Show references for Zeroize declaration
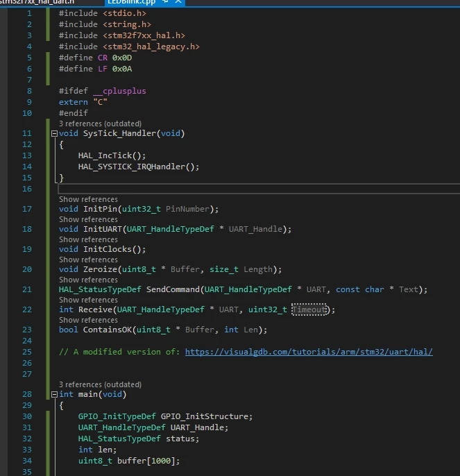 (x=88, y=260)
